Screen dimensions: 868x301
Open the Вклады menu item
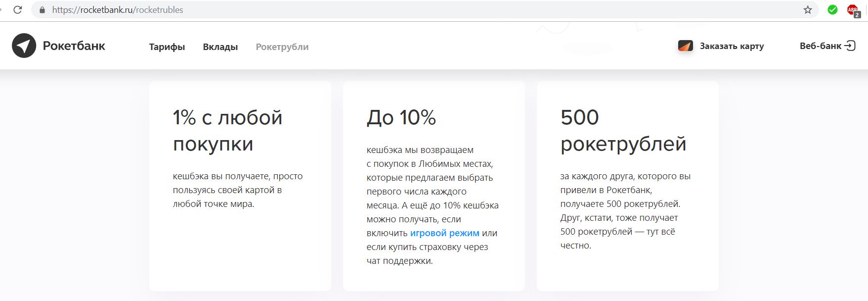click(x=220, y=47)
